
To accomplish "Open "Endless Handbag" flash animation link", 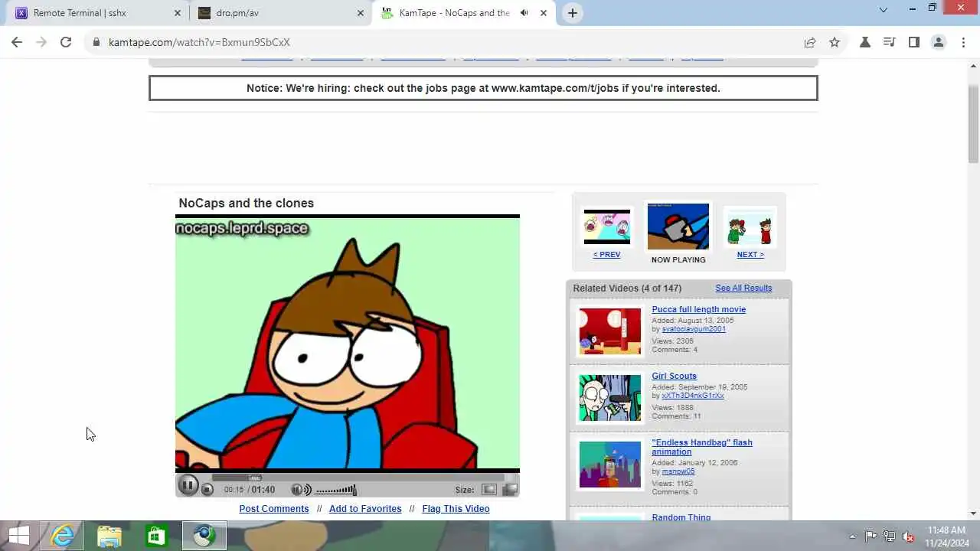I will [702, 448].
